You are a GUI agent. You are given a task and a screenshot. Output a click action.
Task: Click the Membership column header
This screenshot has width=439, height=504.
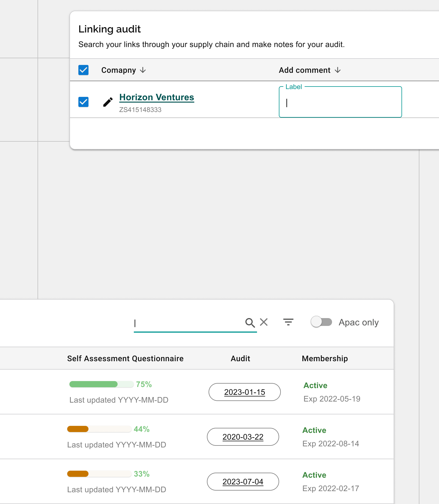pos(325,358)
